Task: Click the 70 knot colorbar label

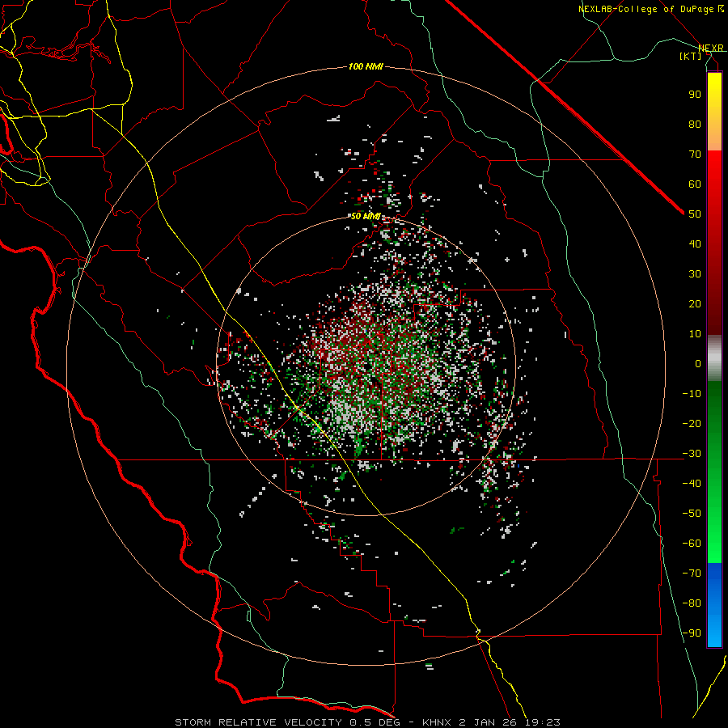Action: pos(695,154)
